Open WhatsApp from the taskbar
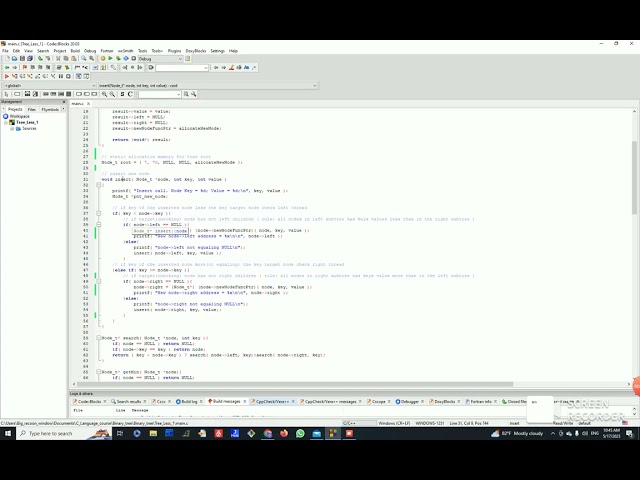This screenshot has width=640, height=480. [x=300, y=433]
